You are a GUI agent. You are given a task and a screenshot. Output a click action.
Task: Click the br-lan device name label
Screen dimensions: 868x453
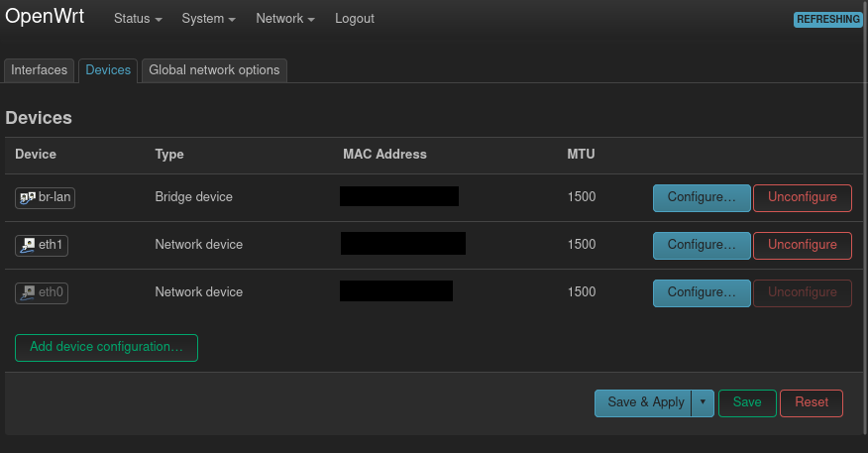pos(54,197)
